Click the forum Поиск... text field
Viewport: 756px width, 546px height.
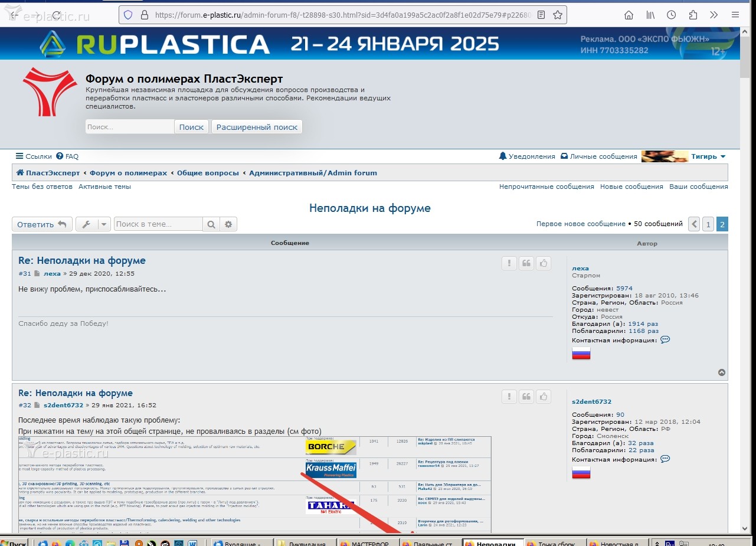pos(129,127)
